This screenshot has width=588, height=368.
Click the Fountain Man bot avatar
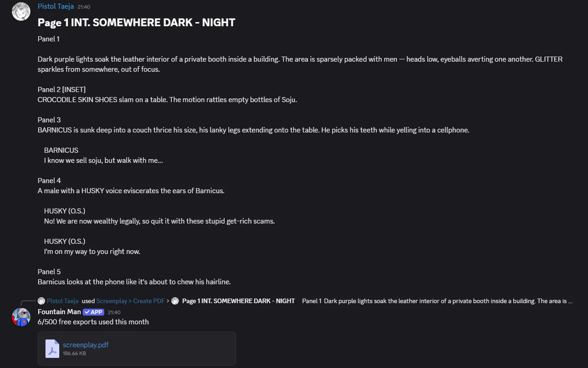[x=21, y=317]
